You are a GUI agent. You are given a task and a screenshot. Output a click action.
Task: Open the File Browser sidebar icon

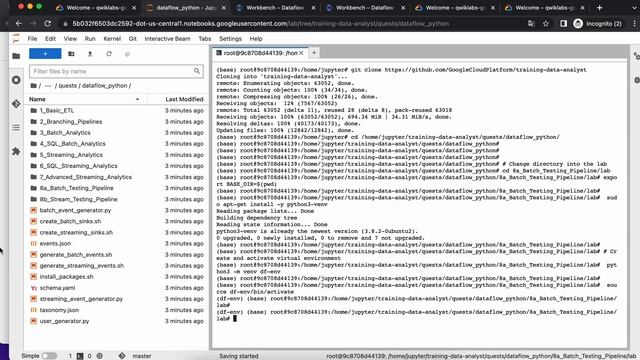(16, 56)
